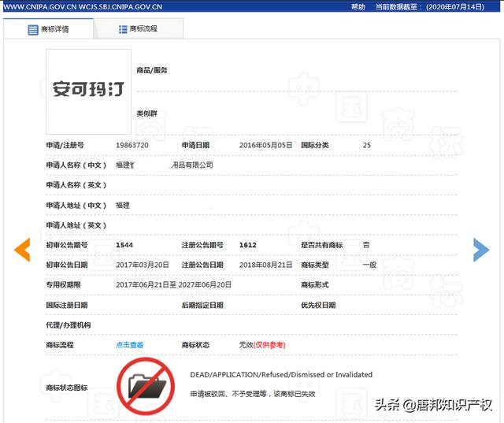The image size is (504, 423).
Task: Click the 后期指定日期 label
Action: (x=202, y=305)
